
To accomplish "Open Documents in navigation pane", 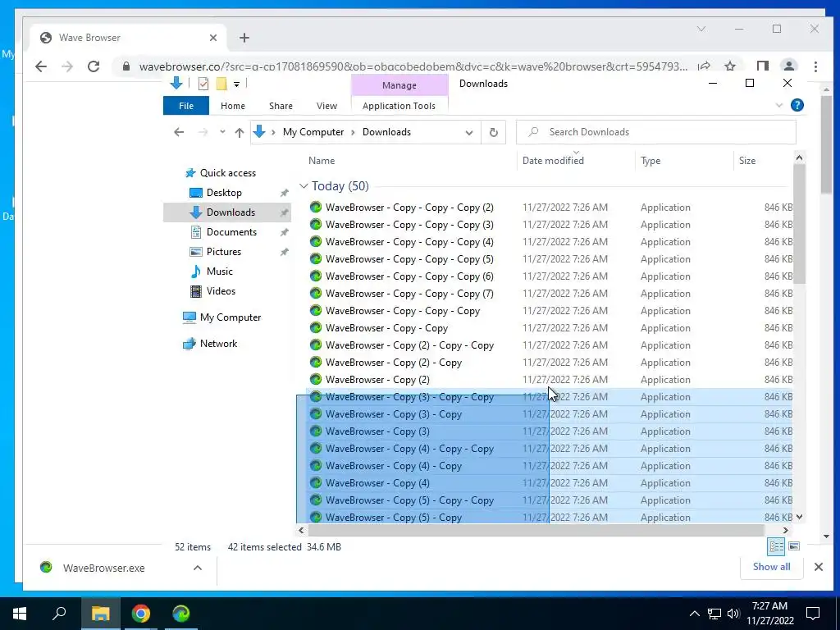I will 231,232.
